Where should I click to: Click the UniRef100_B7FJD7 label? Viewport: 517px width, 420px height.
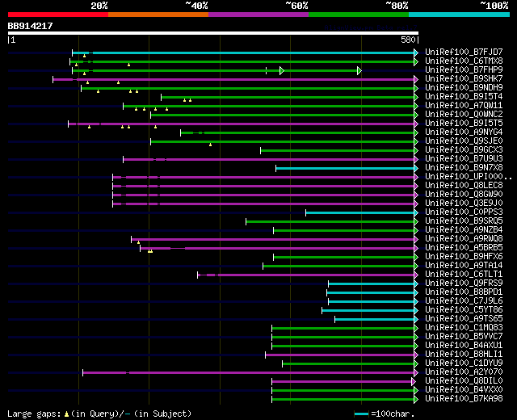coord(464,52)
